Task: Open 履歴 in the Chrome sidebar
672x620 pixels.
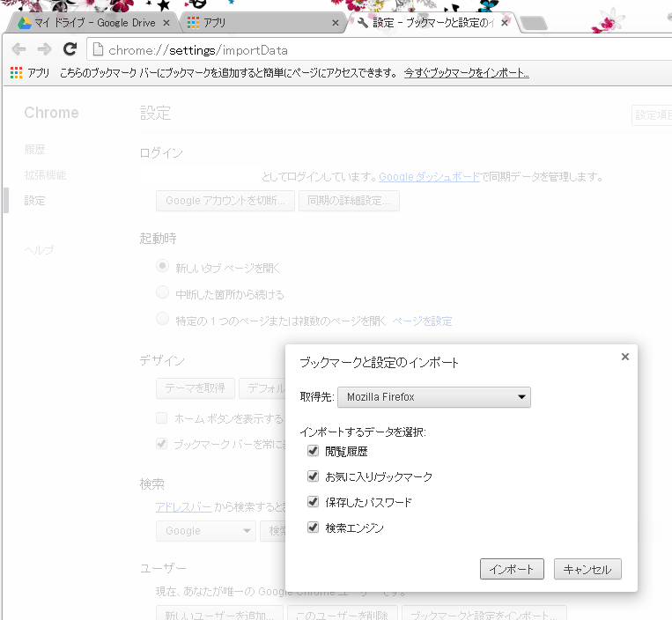Action: tap(34, 150)
